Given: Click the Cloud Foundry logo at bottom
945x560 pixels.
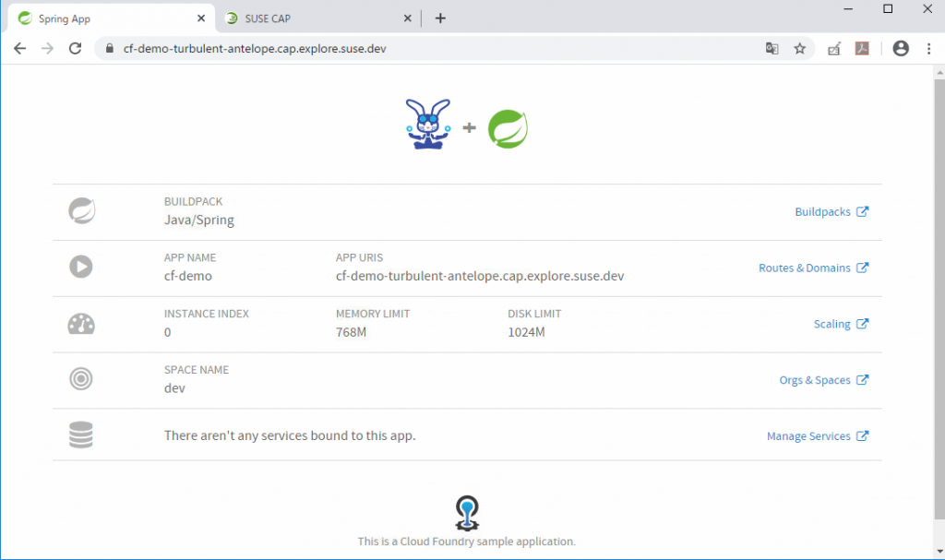Looking at the screenshot, I should pyautogui.click(x=468, y=512).
